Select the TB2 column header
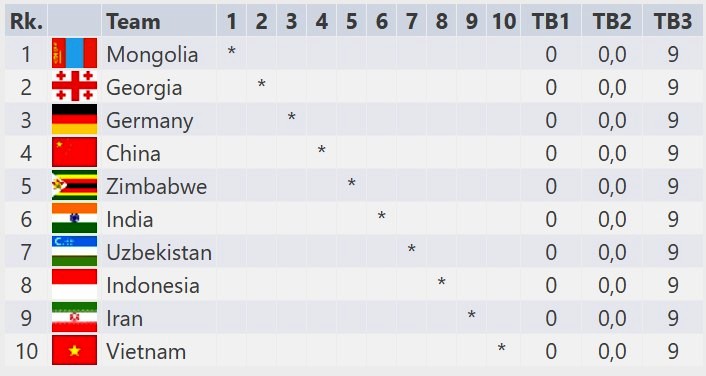This screenshot has height=376, width=706. pyautogui.click(x=612, y=21)
